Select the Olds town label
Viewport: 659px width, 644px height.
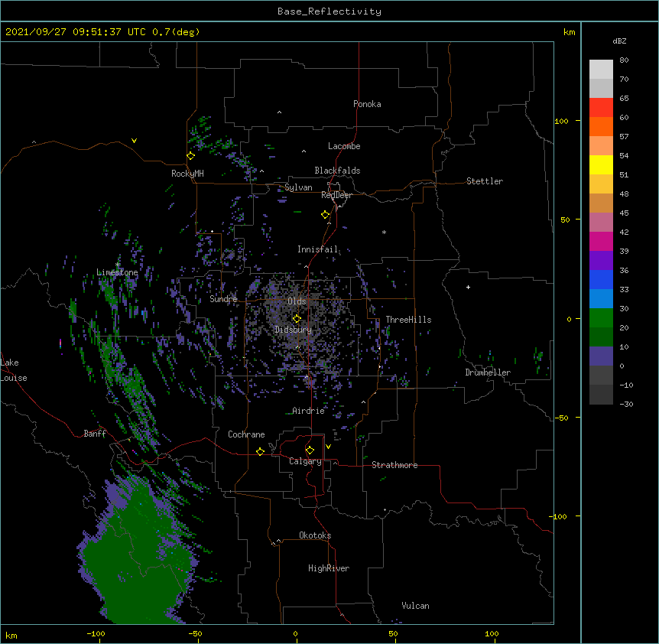pos(297,301)
